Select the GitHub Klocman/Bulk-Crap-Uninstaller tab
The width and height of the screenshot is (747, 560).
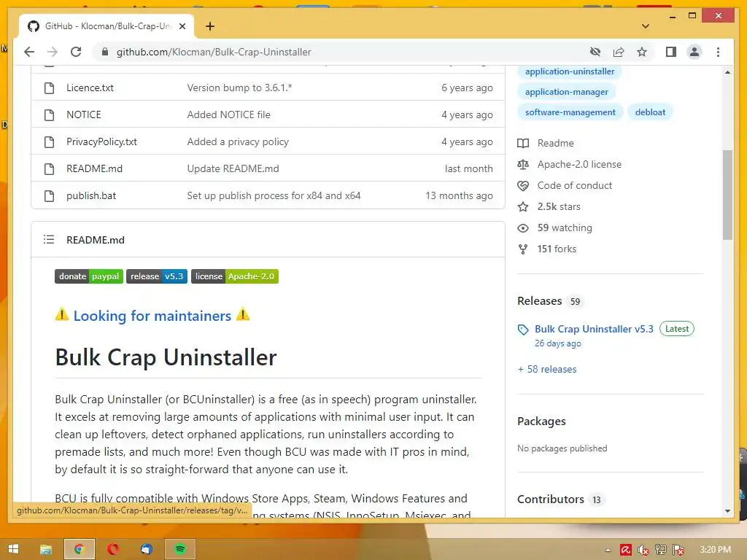point(107,26)
